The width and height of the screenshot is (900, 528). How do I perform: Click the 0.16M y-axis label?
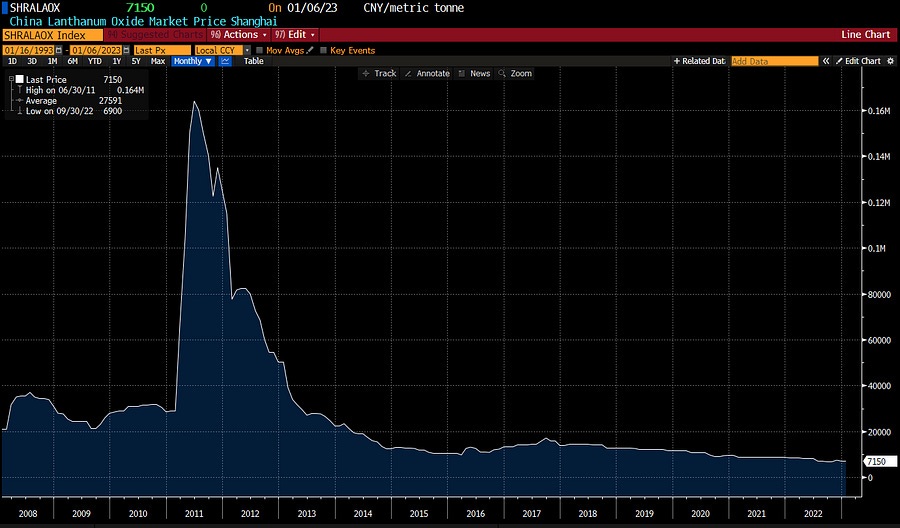tap(879, 111)
